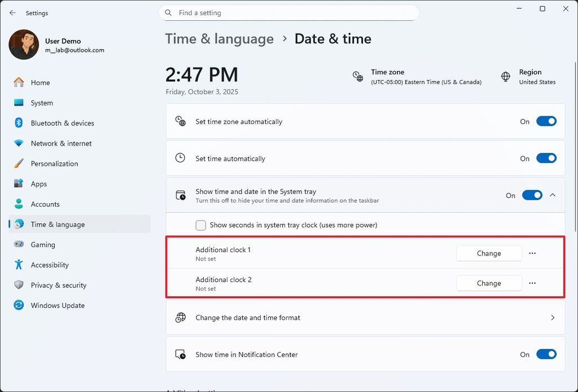The height and width of the screenshot is (392, 578).
Task: Click the Region globe icon at top
Action: click(x=506, y=77)
